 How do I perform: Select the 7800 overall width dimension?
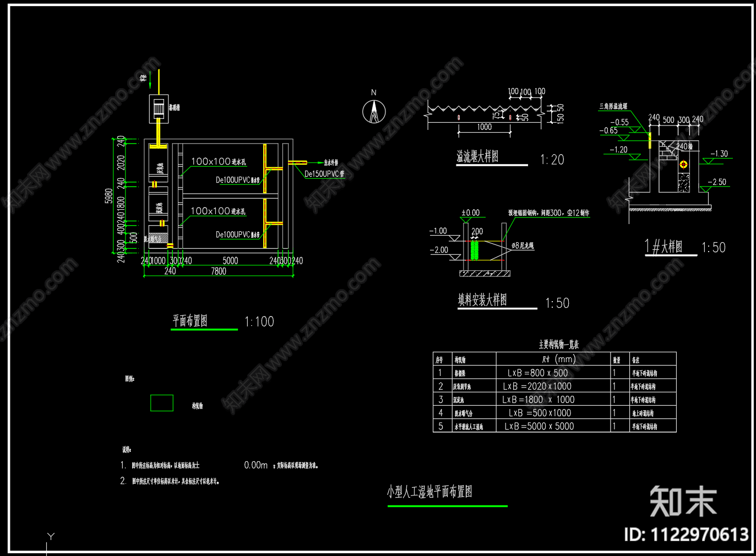219,271
